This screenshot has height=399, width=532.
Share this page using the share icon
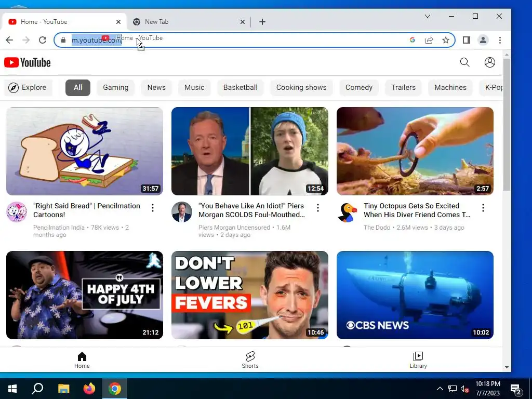click(429, 40)
